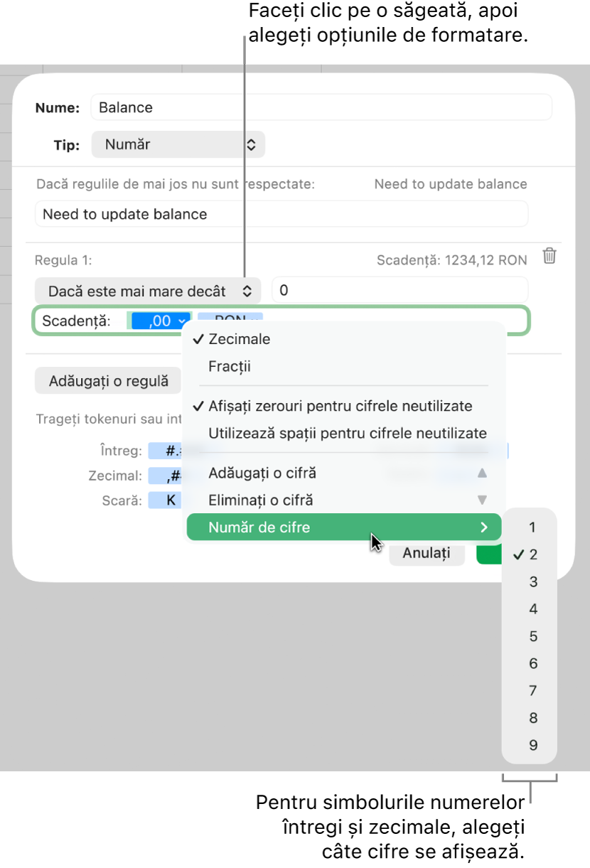The image size is (590, 868).
Task: Open the Tip Număr dropdown
Action: point(178,144)
